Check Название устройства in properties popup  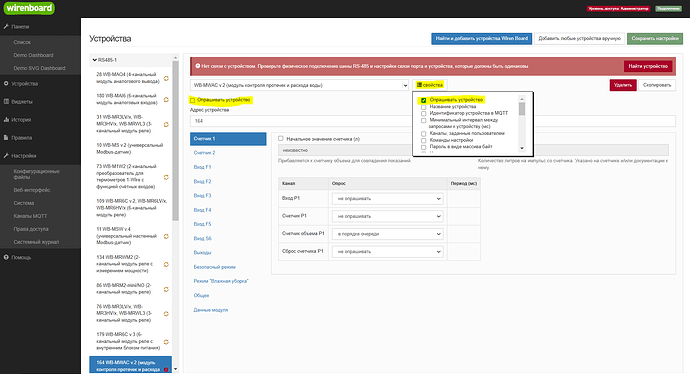coord(423,107)
